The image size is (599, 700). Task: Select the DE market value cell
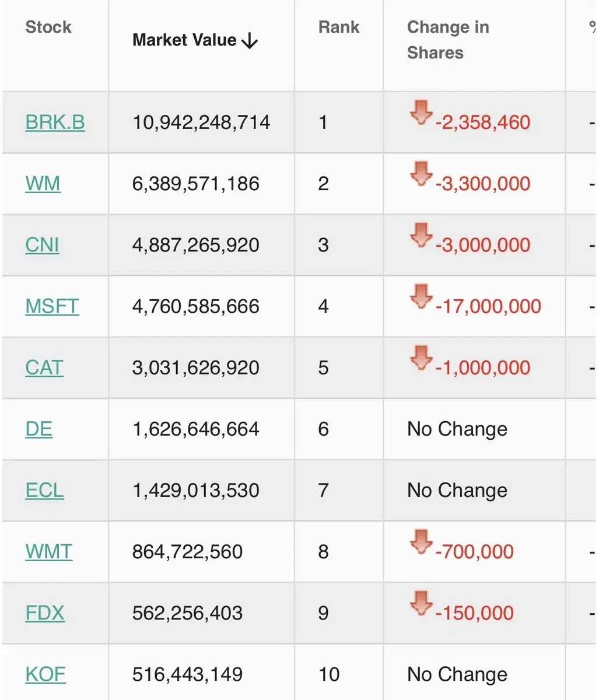(x=195, y=429)
